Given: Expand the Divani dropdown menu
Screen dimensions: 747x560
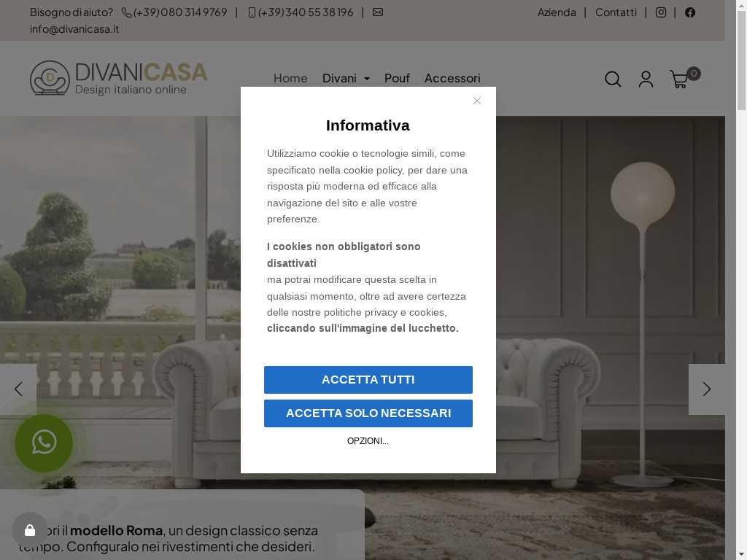Looking at the screenshot, I should click(x=346, y=78).
